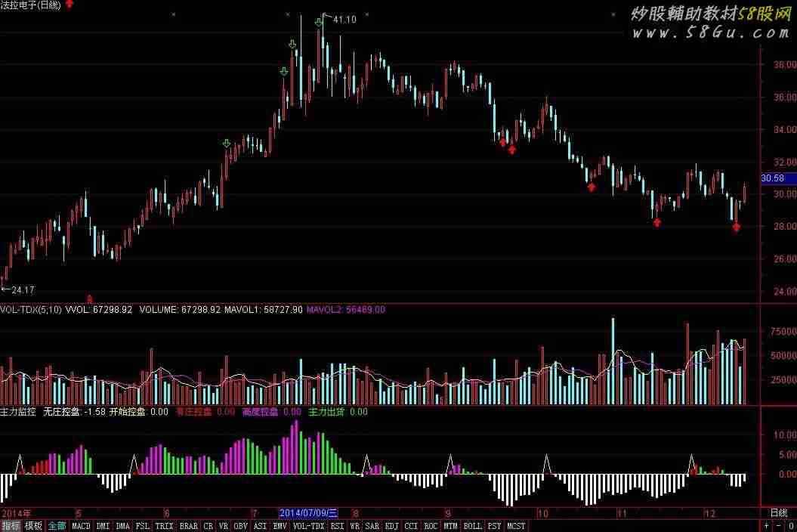Switch indicator to CR

pos(209,526)
